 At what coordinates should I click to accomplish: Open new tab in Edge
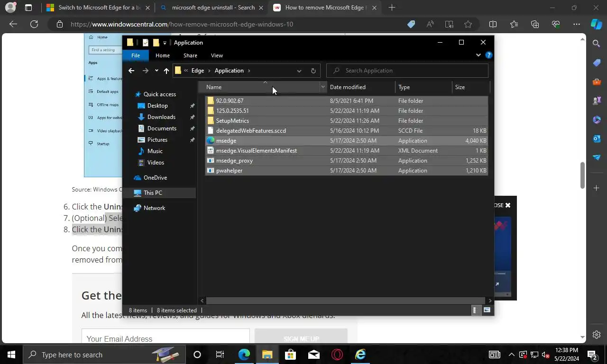tap(392, 8)
